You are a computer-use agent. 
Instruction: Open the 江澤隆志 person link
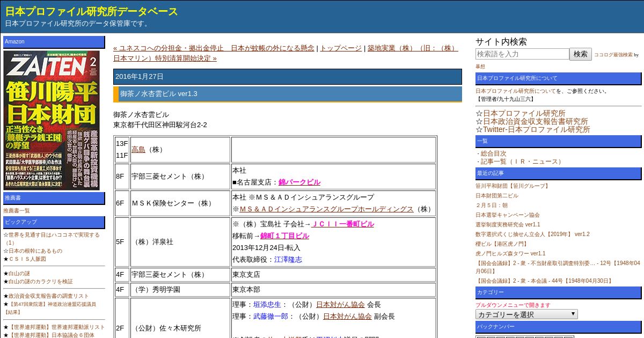pos(288,259)
